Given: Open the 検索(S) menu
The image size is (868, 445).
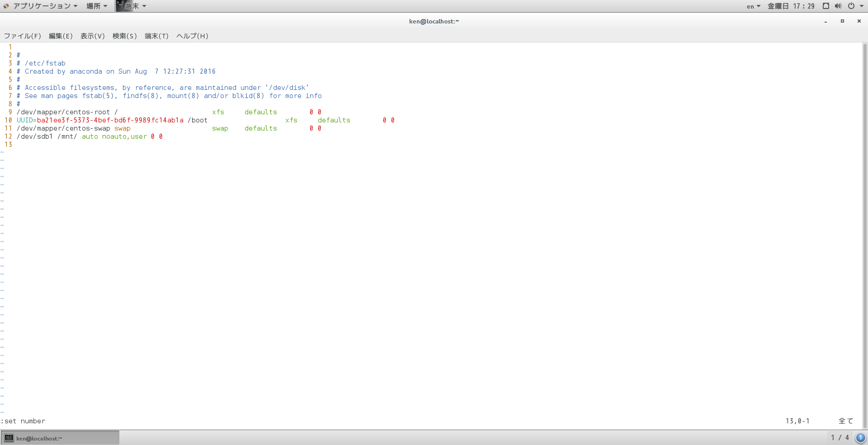Looking at the screenshot, I should (125, 36).
